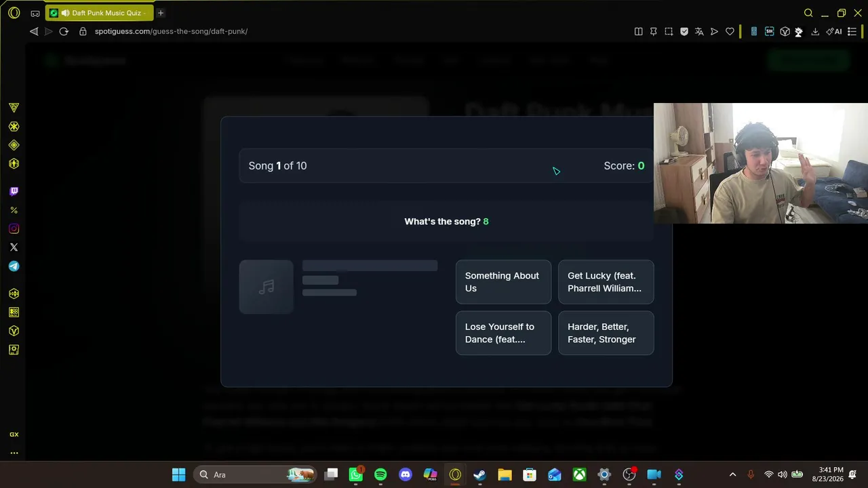Take a snapshot with the capture icon
Screen dimensions: 868x488
(x=669, y=31)
